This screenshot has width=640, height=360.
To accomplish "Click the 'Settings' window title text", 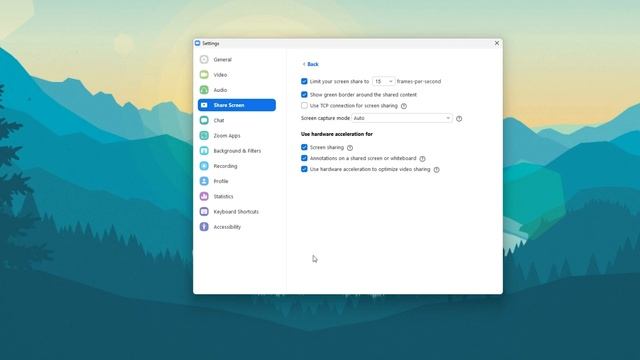I will [211, 43].
